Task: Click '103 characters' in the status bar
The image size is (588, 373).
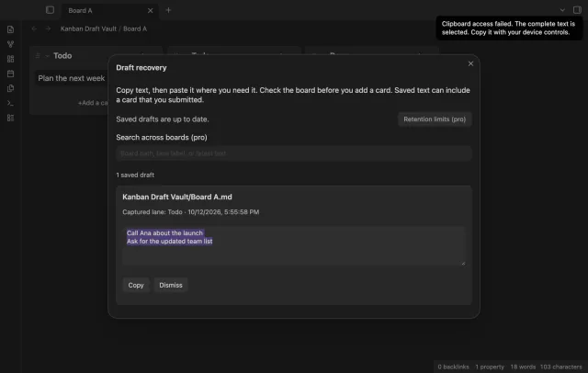Action: point(561,367)
